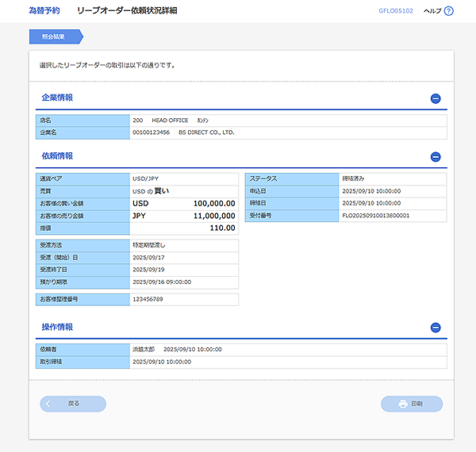Click the 2025/09/17 delivery start date

click(148, 258)
